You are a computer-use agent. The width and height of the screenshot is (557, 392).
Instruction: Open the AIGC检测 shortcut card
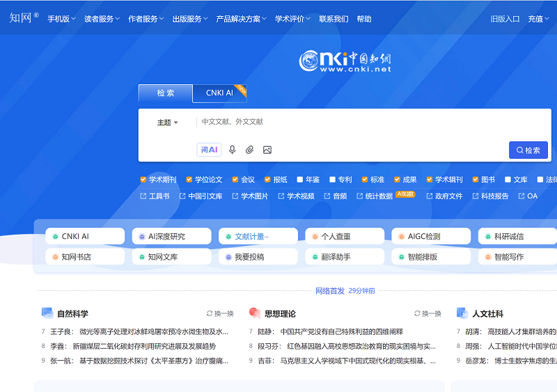431,236
